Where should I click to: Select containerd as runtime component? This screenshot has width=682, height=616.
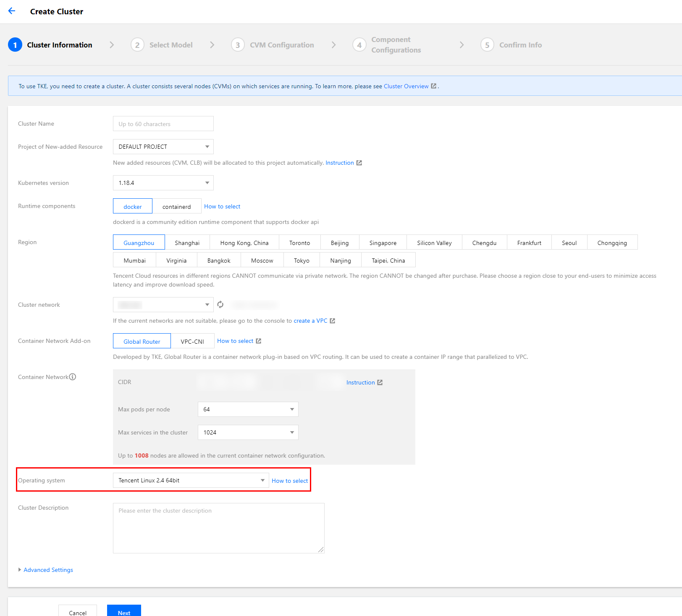click(176, 206)
